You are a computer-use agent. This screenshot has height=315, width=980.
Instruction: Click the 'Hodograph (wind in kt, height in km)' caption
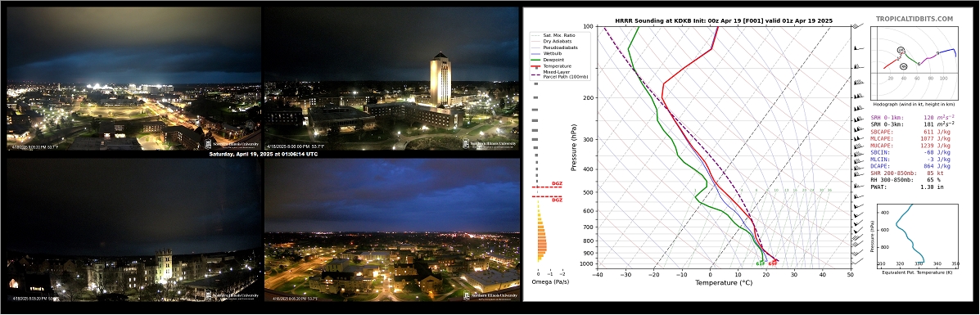tap(915, 105)
